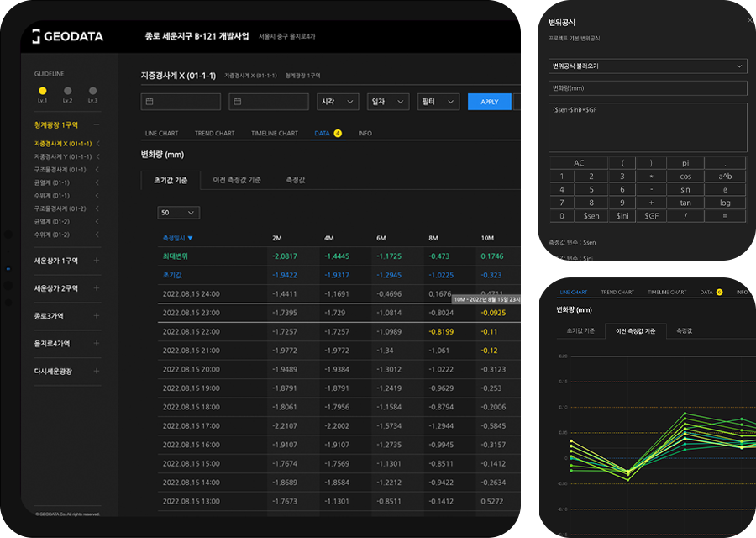
Task: Open the 시각 dropdown
Action: (x=338, y=102)
